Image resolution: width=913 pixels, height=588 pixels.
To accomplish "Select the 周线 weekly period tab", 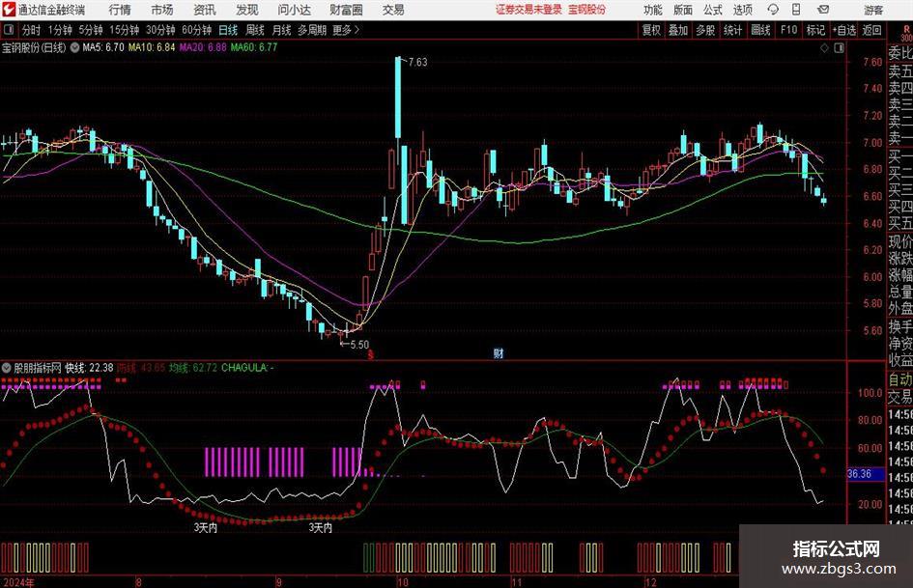I will [254, 30].
